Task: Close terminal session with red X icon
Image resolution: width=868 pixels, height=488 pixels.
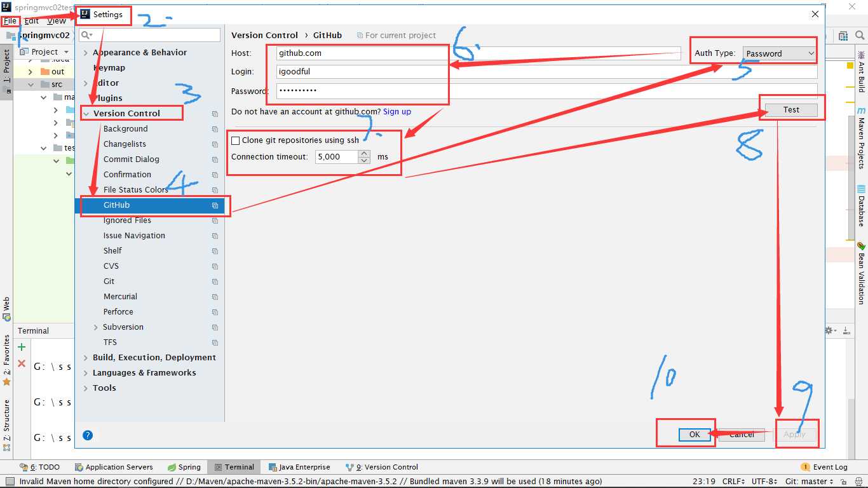Action: click(x=22, y=363)
